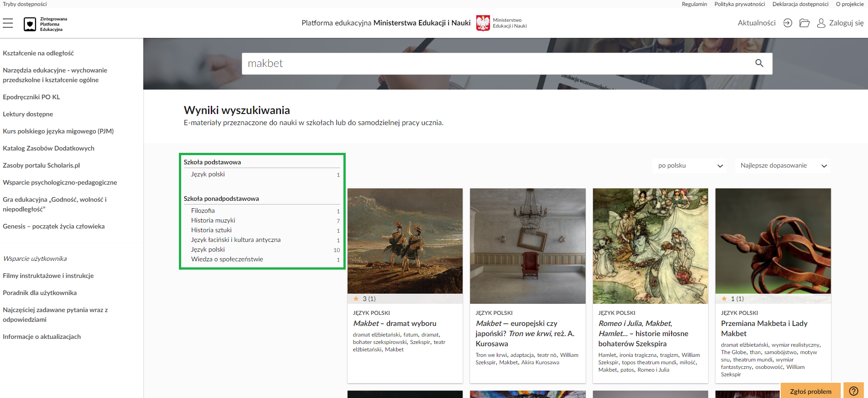The height and width of the screenshot is (398, 868).
Task: Open Tryby dostępności menu
Action: click(x=25, y=4)
